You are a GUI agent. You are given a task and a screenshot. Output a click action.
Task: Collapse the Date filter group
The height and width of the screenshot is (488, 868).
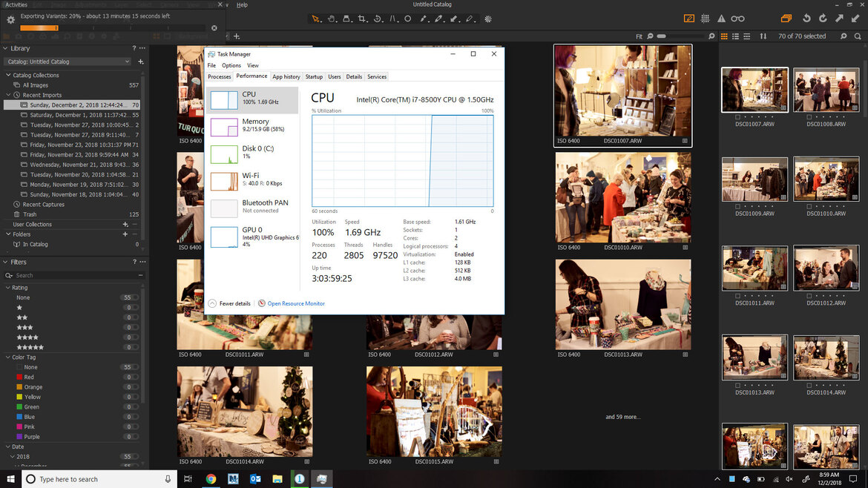(8, 447)
